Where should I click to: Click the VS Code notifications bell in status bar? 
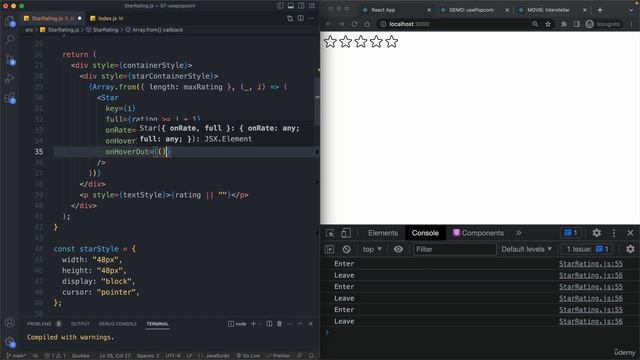pos(311,356)
